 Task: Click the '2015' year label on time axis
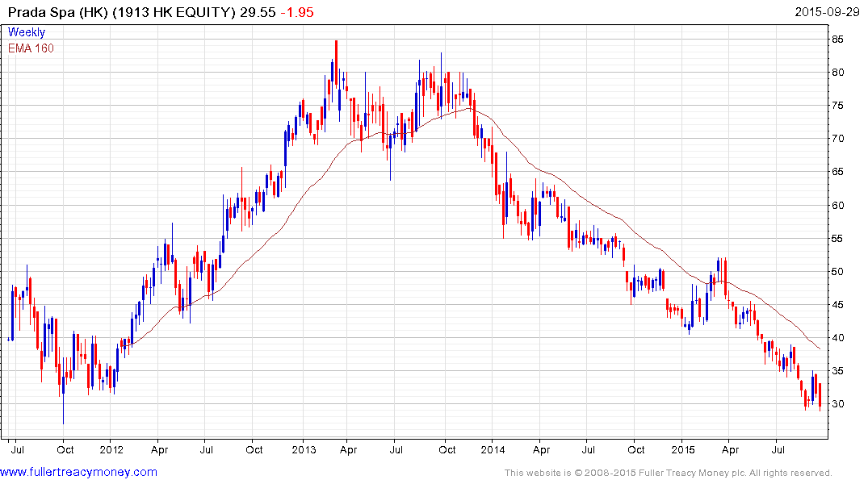coord(683,449)
